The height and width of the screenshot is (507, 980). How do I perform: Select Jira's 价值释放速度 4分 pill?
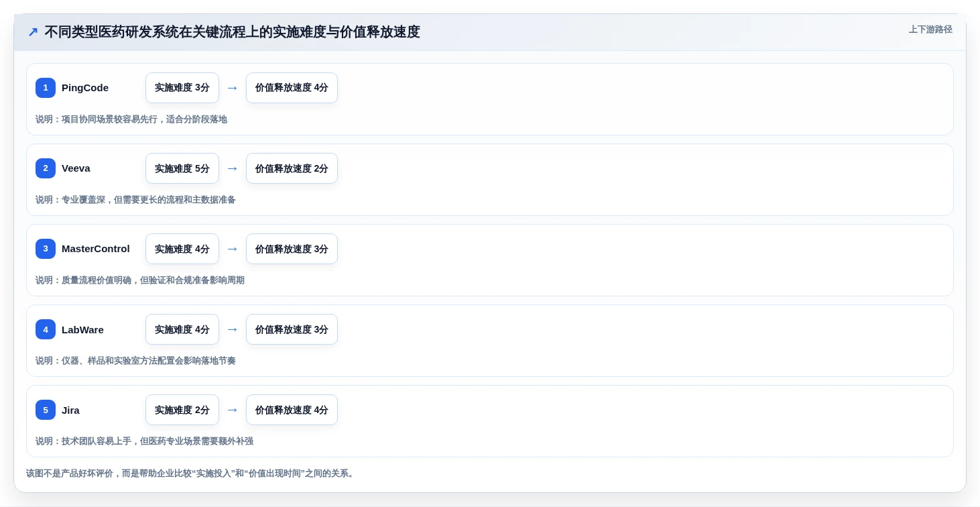(292, 410)
